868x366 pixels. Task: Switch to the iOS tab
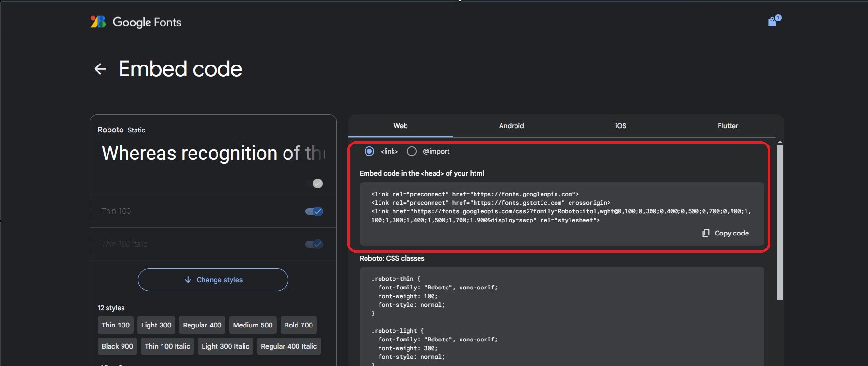coord(621,126)
